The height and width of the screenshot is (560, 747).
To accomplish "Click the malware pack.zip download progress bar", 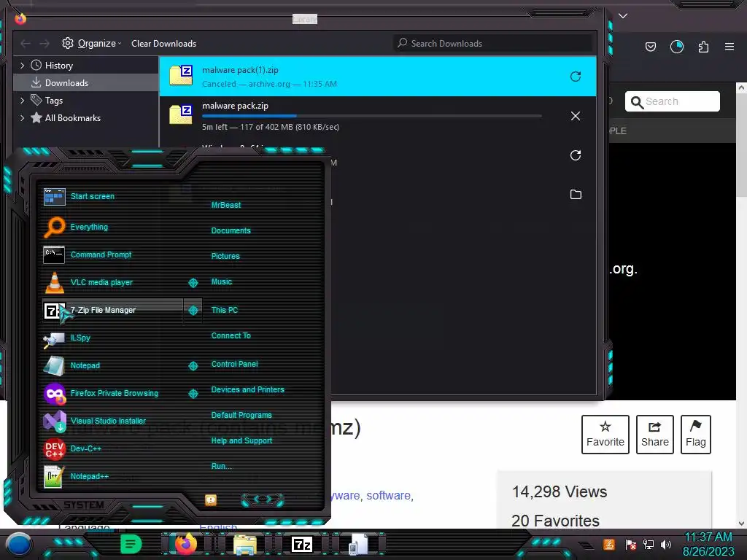I will 371,116.
